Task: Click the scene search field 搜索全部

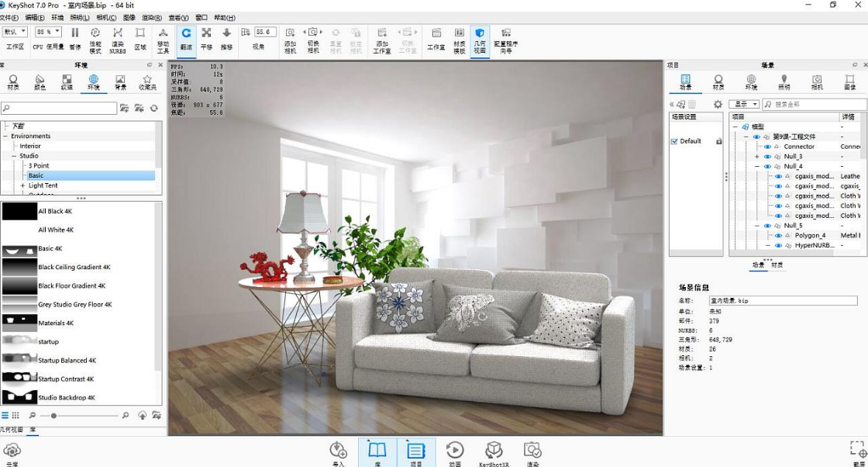Action: point(815,104)
